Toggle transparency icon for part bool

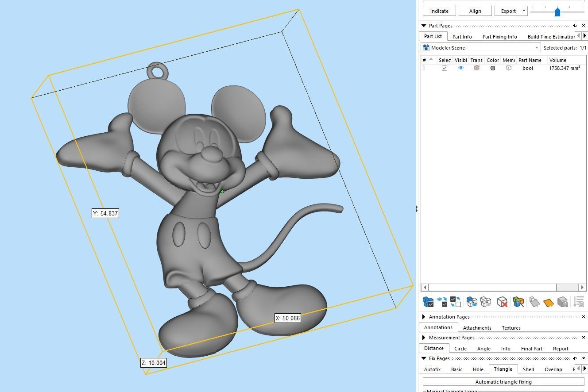coord(476,68)
